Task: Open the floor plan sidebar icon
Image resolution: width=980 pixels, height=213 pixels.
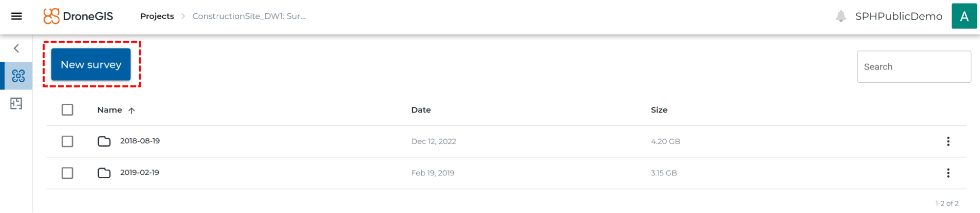Action: [16, 104]
